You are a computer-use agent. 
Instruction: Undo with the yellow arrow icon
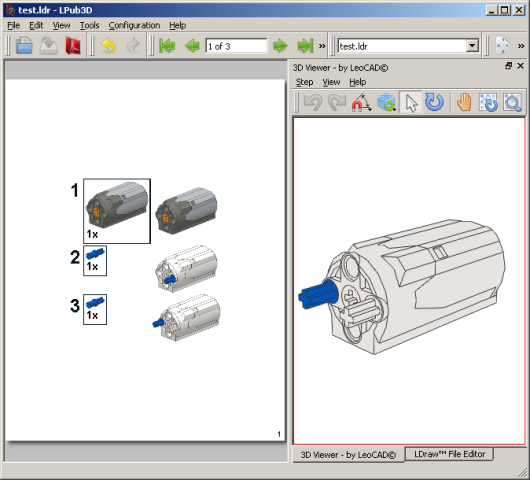pyautogui.click(x=109, y=46)
